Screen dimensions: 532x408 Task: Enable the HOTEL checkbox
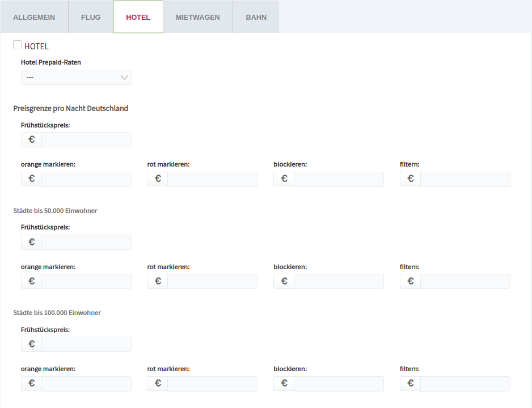pos(18,45)
